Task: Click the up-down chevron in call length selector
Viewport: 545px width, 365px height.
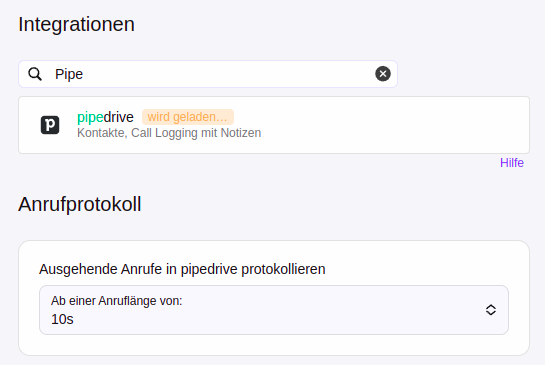Action: [490, 310]
